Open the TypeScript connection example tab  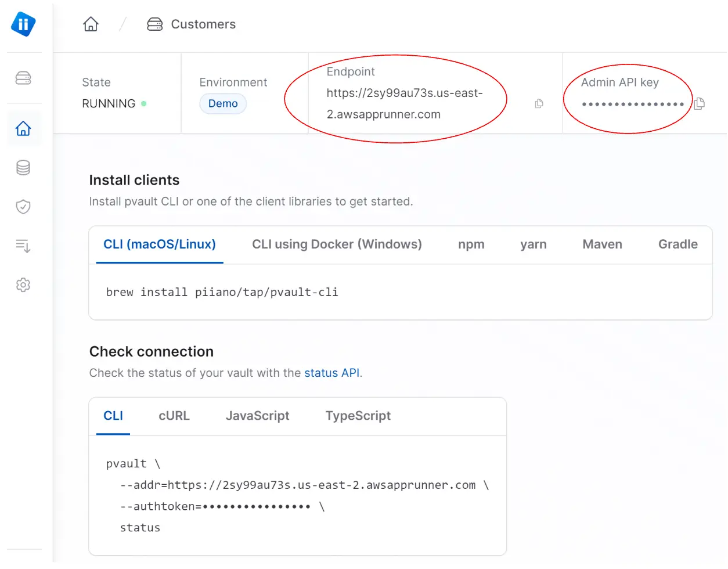click(358, 416)
